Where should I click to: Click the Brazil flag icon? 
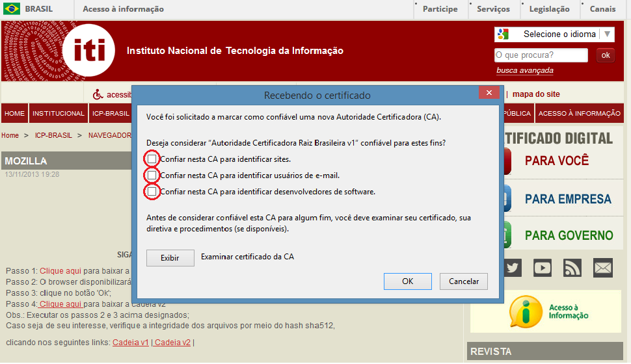coord(12,8)
